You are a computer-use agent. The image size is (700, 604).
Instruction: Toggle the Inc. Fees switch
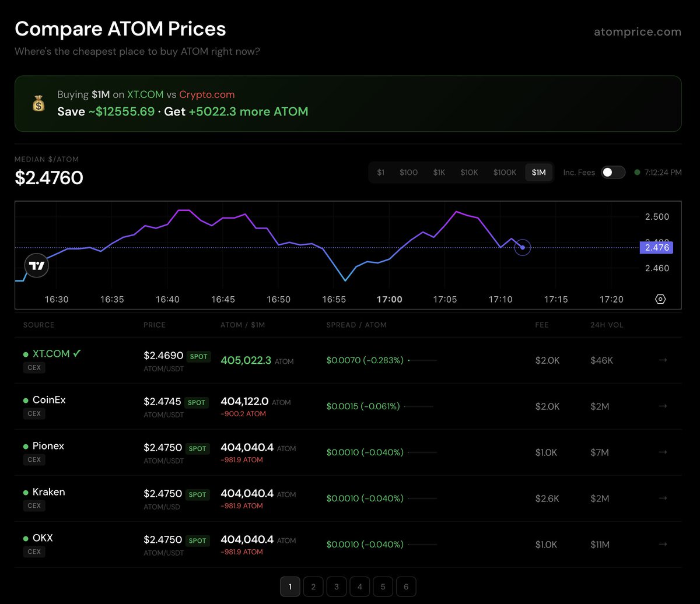point(613,173)
